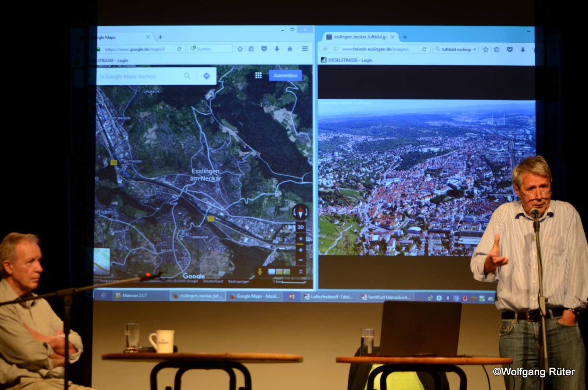Open 'Luftschadstoff-Tafel...' taskbar presentation
Screen dimensions: 588x390
pos(328,297)
